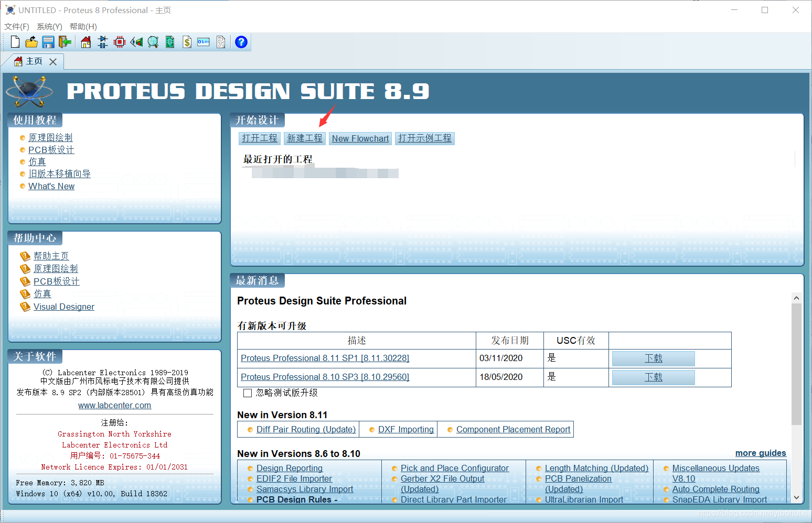
Task: Open Component Placement Report link
Action: pos(513,429)
